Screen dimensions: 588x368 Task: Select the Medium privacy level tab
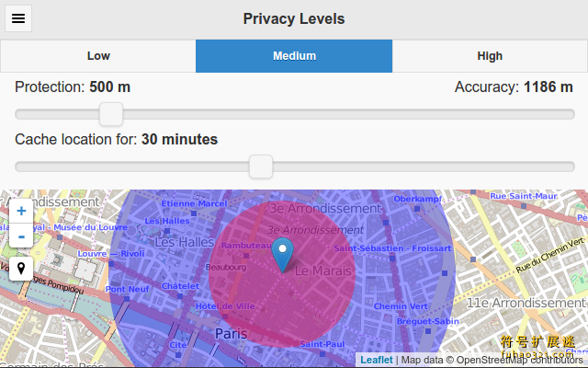click(x=294, y=56)
